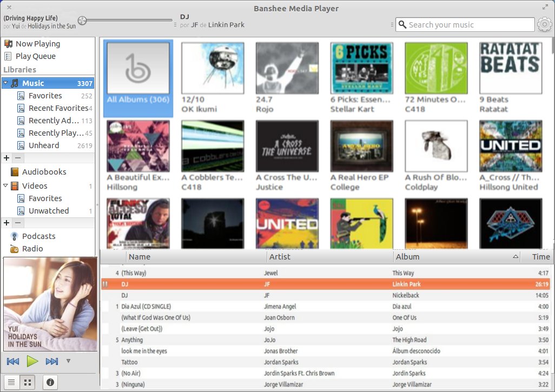Sort tracks by the Artist column
Viewport: 555px width, 392px height.
click(329, 257)
